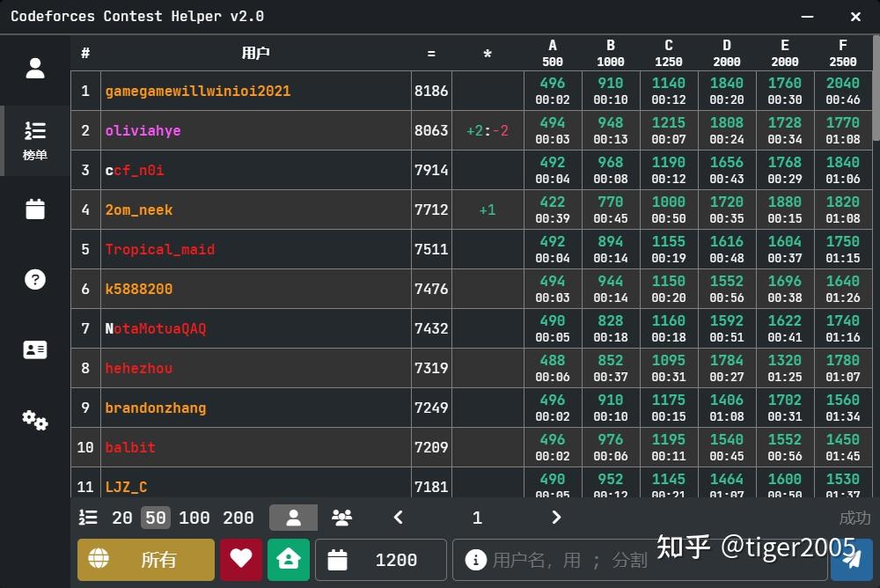Click the column header A 500
This screenshot has width=880, height=588.
(x=552, y=52)
